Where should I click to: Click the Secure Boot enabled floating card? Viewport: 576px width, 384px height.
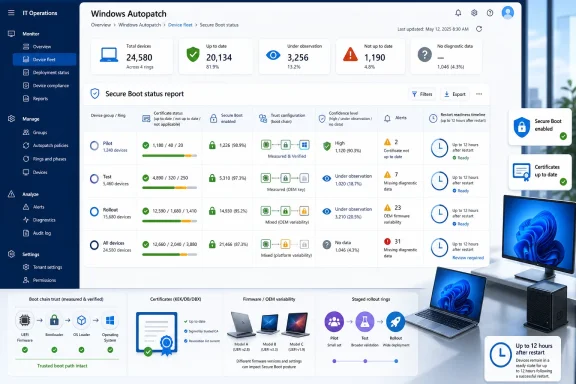540,127
